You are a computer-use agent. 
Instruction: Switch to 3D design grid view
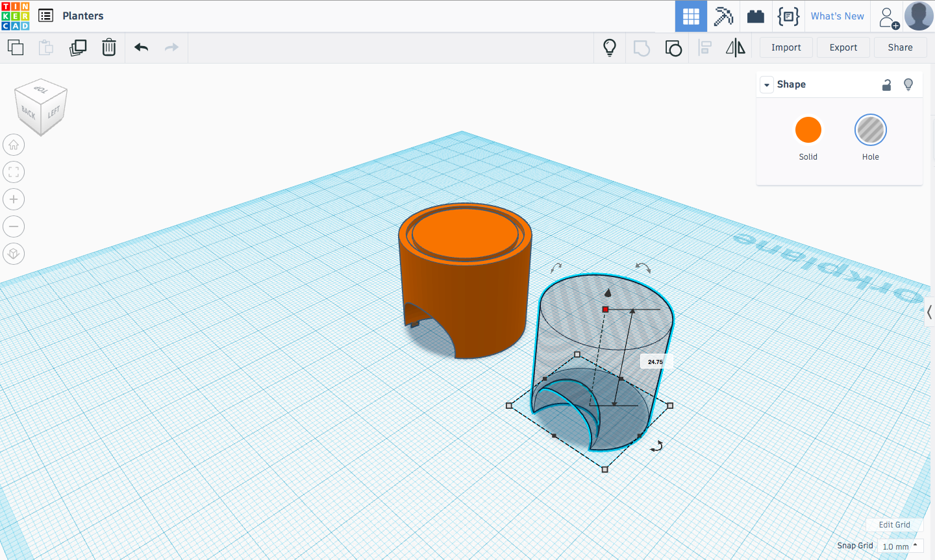pyautogui.click(x=691, y=16)
